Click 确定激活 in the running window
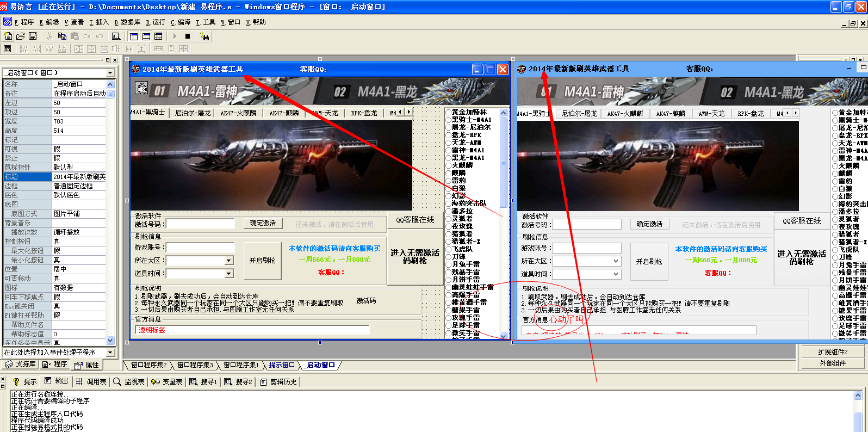This screenshot has height=432, width=868. (x=649, y=224)
